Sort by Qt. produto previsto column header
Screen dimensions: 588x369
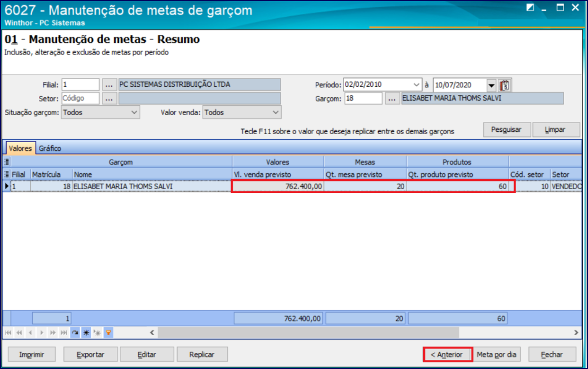(458, 174)
